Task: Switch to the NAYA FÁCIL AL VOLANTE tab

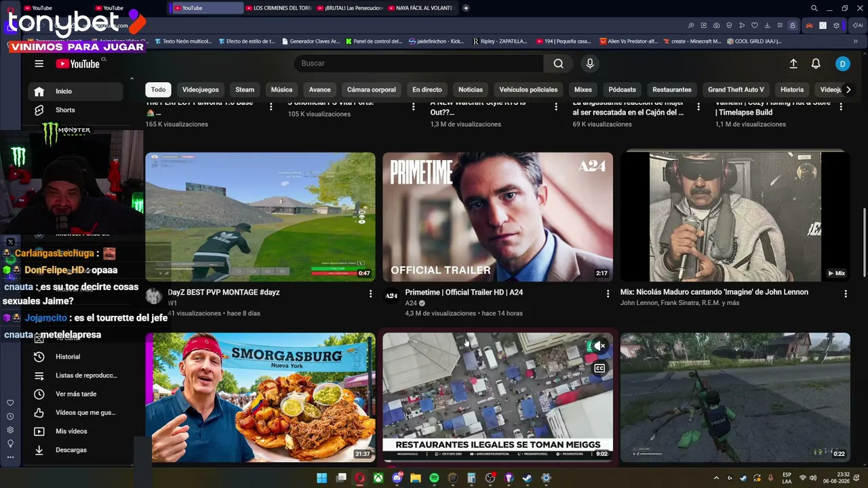Action: 421,8
